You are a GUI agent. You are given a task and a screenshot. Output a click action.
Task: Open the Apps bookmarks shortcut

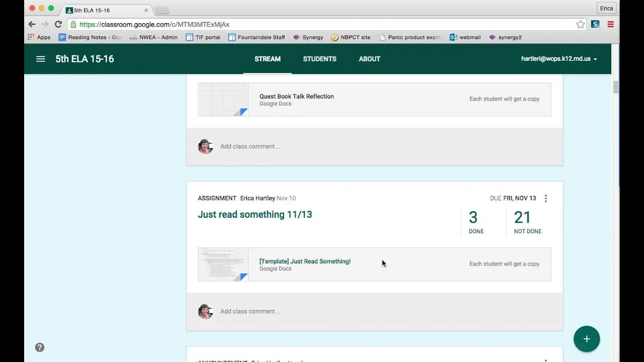[39, 37]
